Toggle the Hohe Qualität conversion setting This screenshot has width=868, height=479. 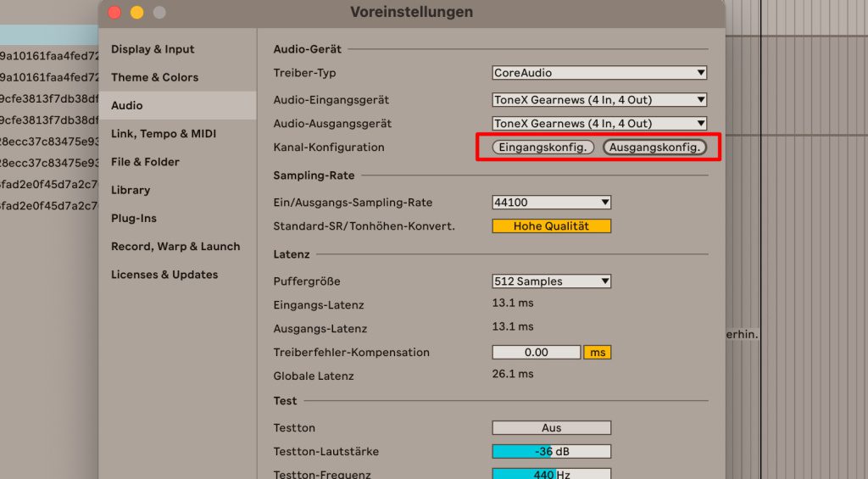551,226
